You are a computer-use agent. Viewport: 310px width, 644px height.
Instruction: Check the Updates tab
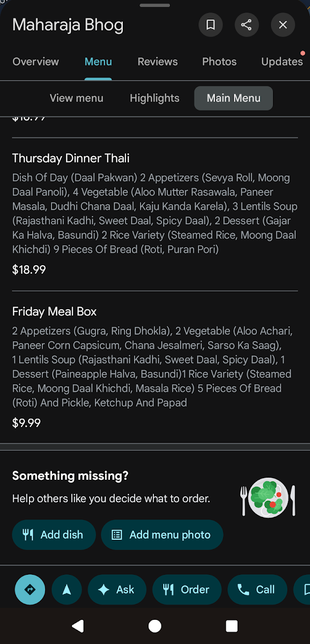[x=282, y=62]
